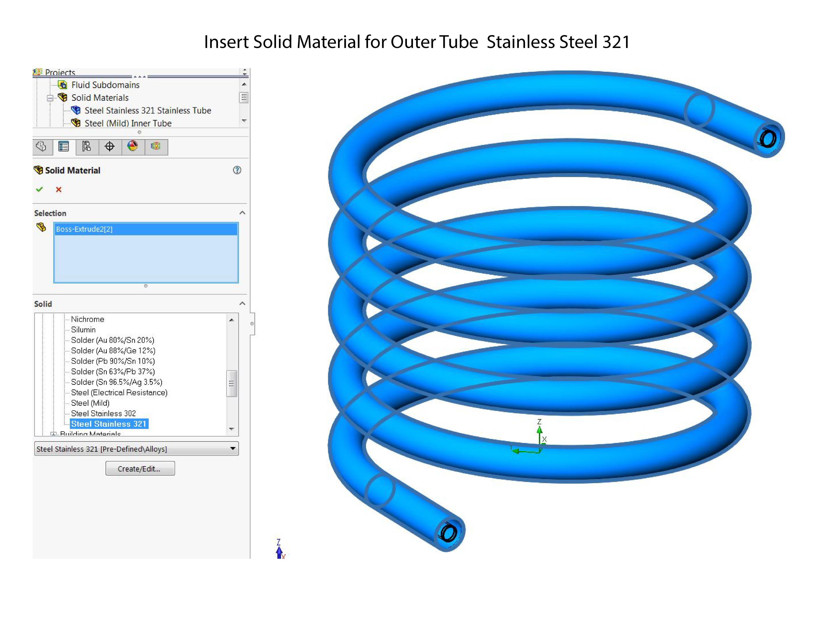833x644 pixels.
Task: Open Solid Material help icon
Action: click(237, 170)
